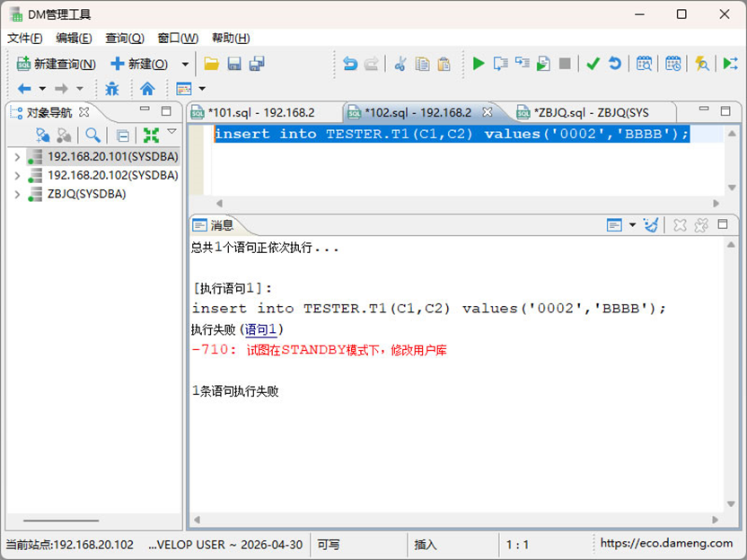Switch to the *101.sql tab

click(x=261, y=112)
